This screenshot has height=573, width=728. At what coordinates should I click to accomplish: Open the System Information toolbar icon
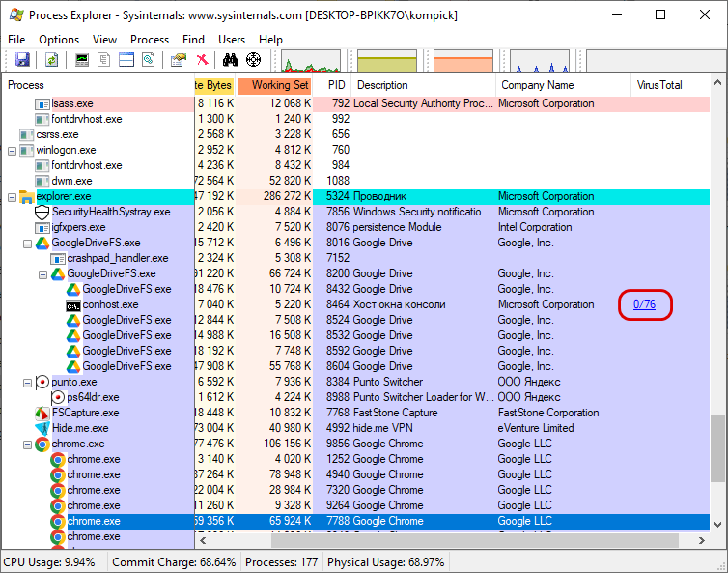[x=82, y=60]
